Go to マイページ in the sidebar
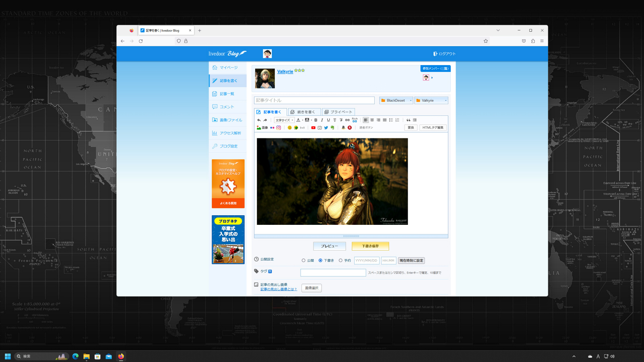Viewport: 644px width, 362px height. (228, 68)
